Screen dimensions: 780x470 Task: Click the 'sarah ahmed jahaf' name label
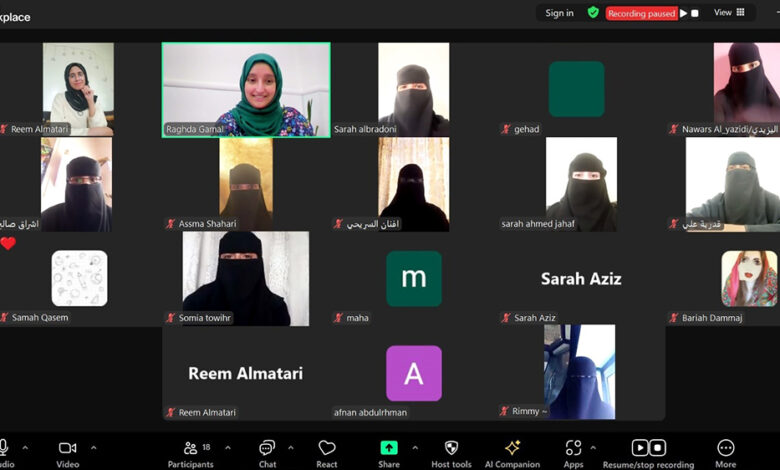click(538, 224)
